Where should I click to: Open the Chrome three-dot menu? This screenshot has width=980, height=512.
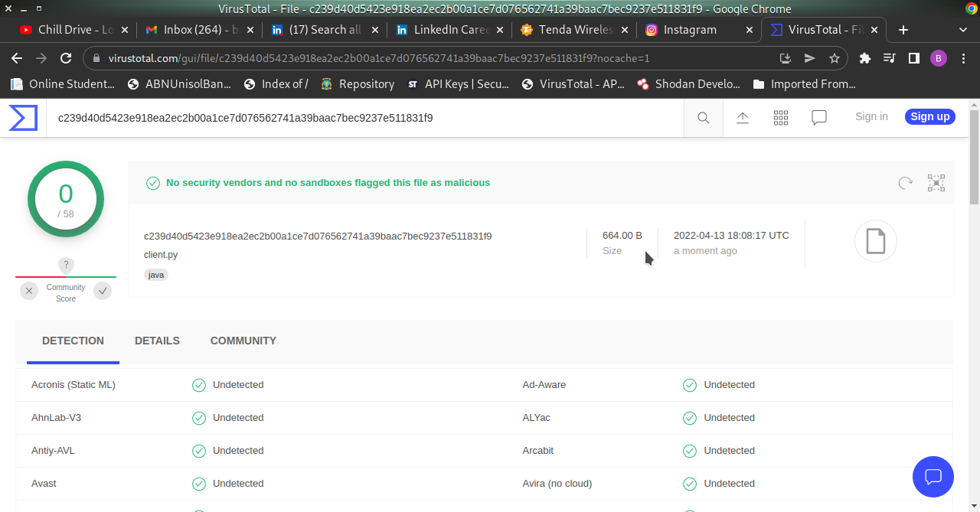(963, 58)
